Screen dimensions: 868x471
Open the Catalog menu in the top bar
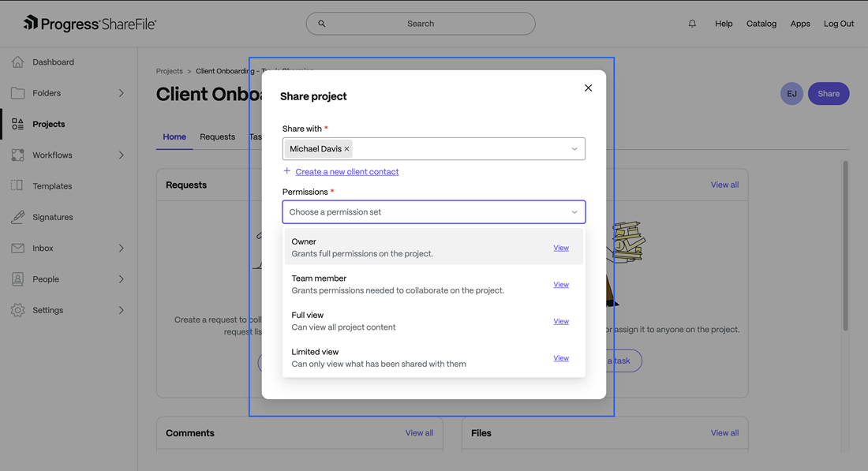tap(761, 23)
